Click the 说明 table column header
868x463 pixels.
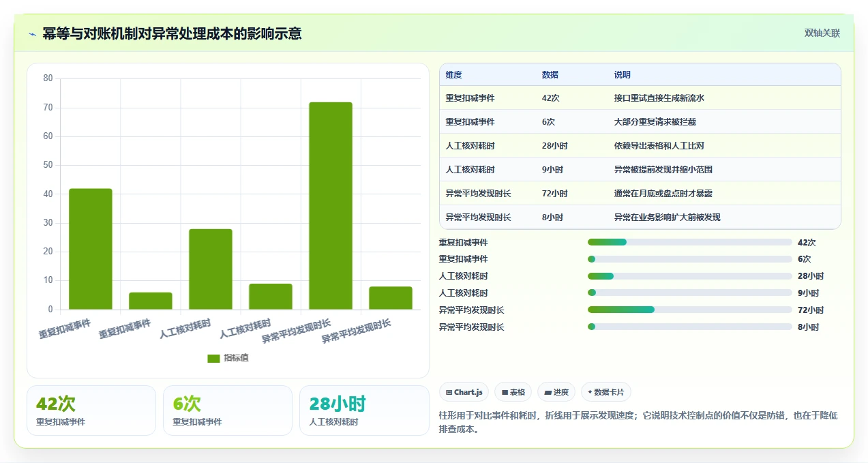click(x=623, y=75)
